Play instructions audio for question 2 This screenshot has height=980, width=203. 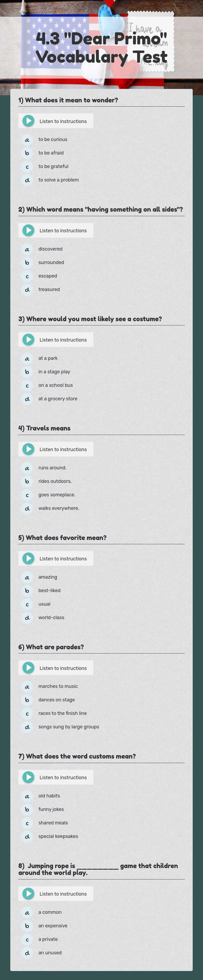tap(29, 230)
